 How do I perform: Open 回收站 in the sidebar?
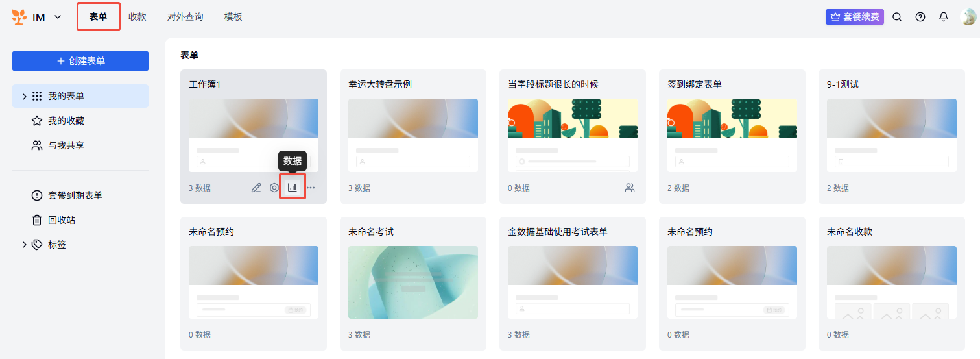pos(61,220)
